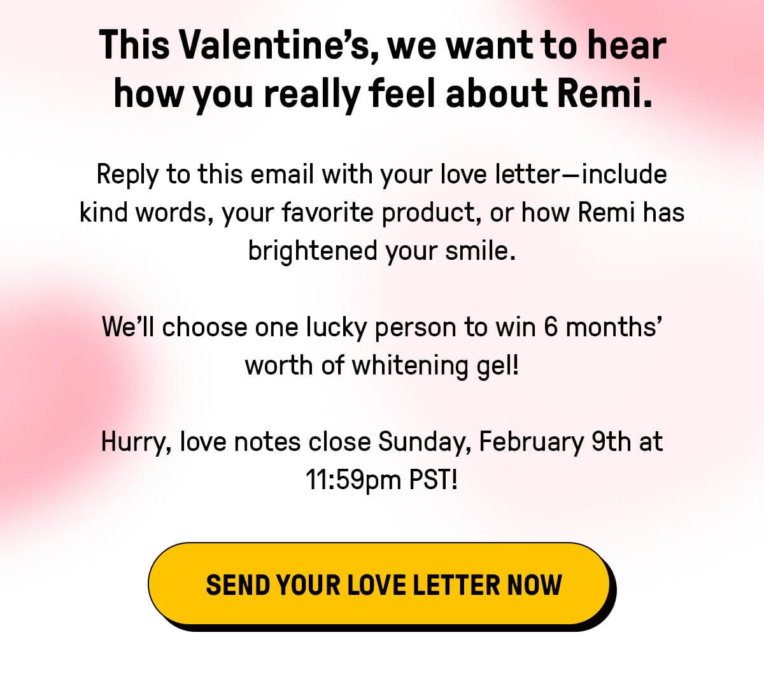Click the words 'This Valentine's' in the heading

point(232,46)
